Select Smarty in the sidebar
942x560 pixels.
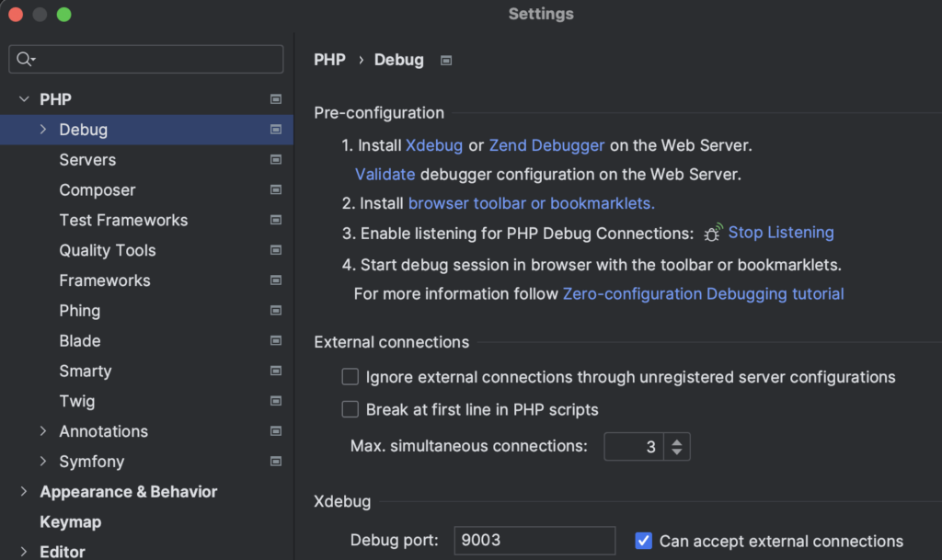(86, 371)
